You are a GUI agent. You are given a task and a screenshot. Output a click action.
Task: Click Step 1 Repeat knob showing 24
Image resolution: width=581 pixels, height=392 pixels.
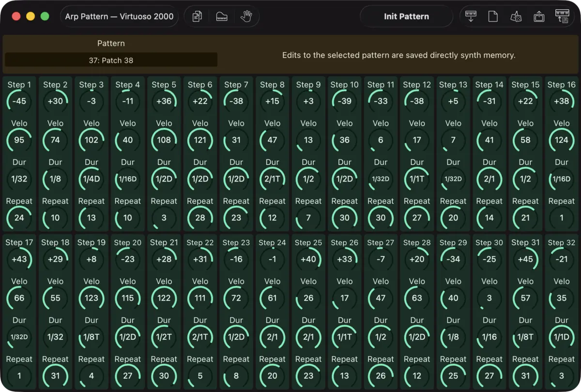pos(19,218)
